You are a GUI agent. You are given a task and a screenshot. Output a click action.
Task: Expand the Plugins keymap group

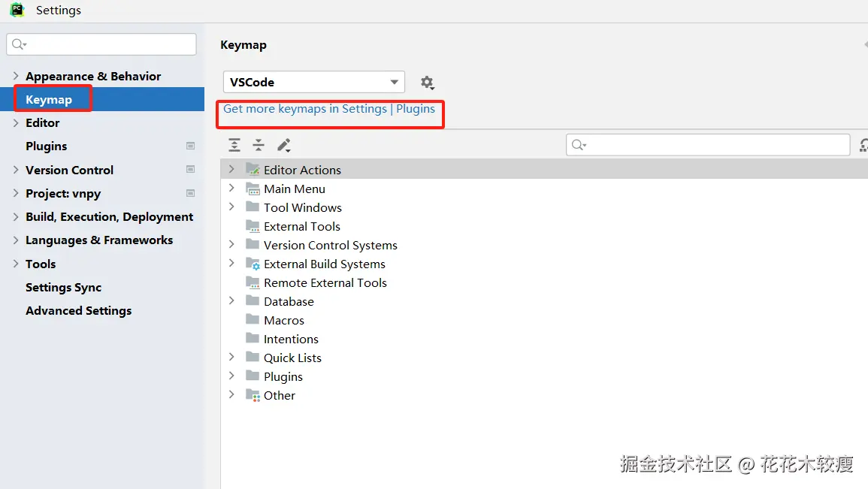[x=231, y=376]
